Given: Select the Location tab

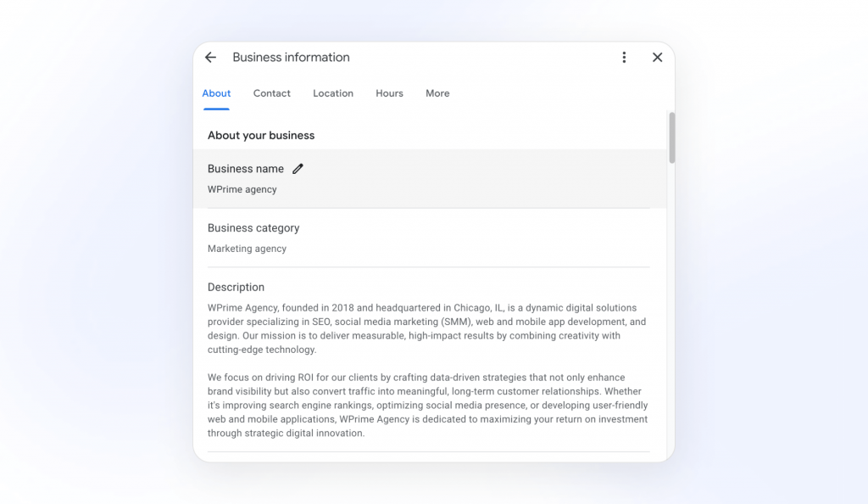Looking at the screenshot, I should point(333,93).
